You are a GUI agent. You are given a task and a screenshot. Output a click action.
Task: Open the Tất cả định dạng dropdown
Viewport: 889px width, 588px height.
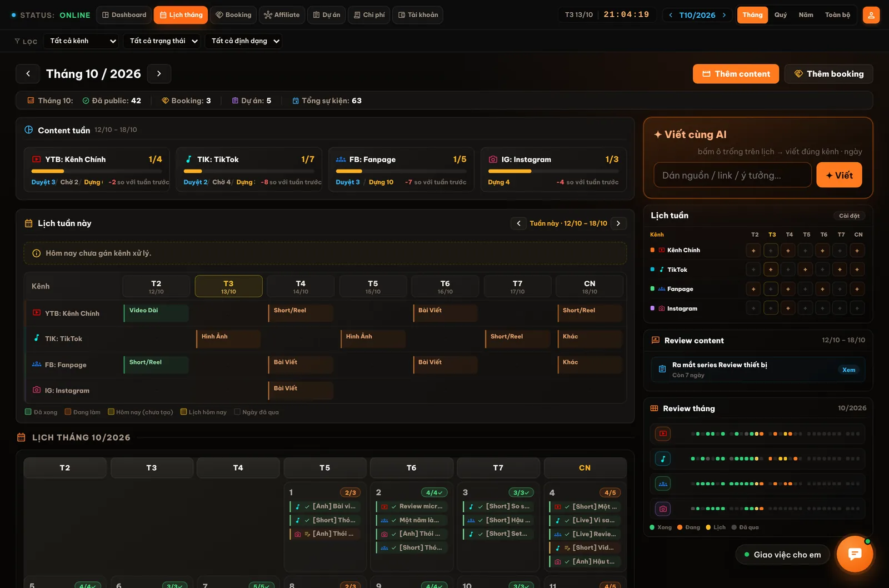click(243, 41)
